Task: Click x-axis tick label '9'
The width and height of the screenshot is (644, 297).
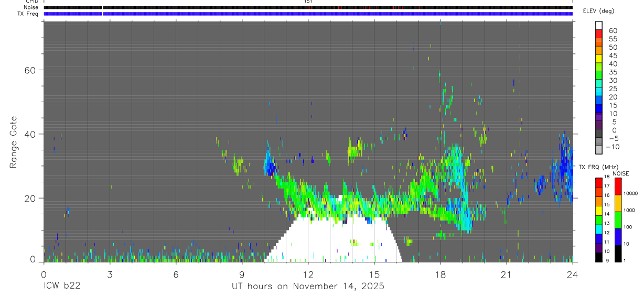Action: (242, 274)
